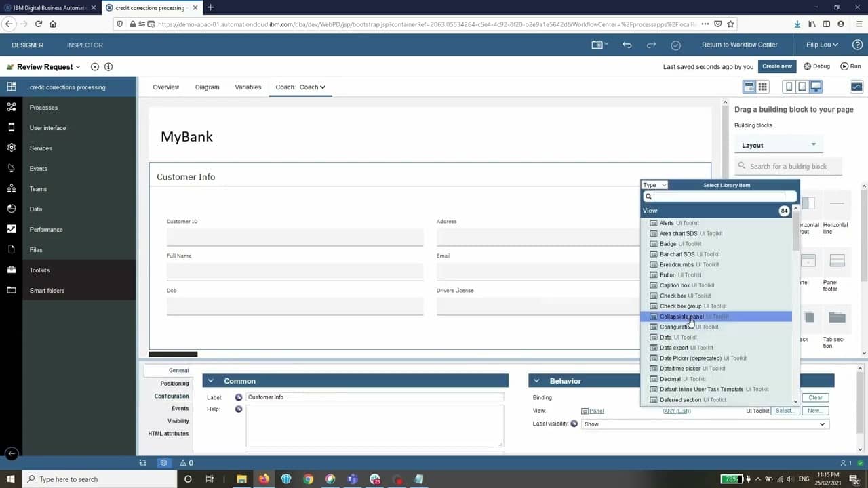
Task: Open the Layout building blocks dropdown
Action: point(778,145)
